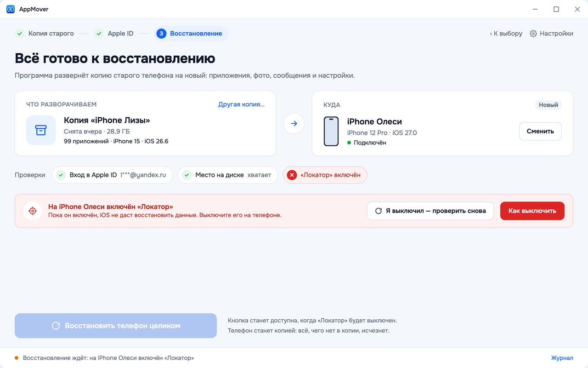Screen dimensions: 588x368
Task: Click the green check icon on Копия старого step
Action: point(19,34)
